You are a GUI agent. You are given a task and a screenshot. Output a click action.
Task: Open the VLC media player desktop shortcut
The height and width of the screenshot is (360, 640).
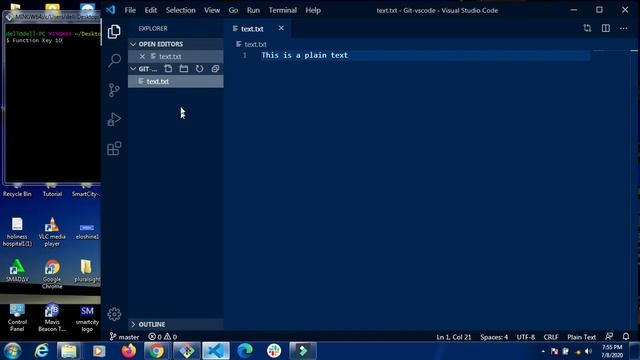click(x=52, y=232)
